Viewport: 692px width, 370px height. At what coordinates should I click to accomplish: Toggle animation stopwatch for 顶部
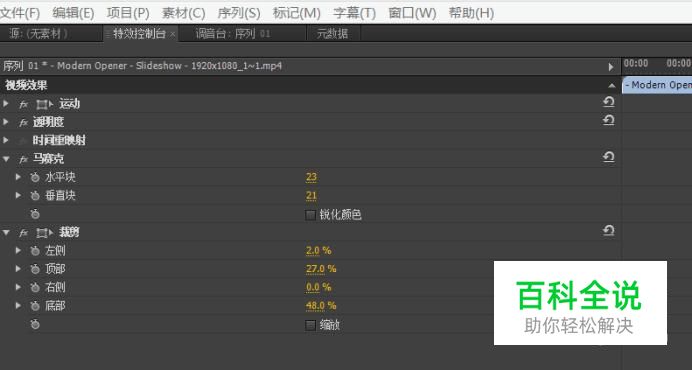[35, 269]
